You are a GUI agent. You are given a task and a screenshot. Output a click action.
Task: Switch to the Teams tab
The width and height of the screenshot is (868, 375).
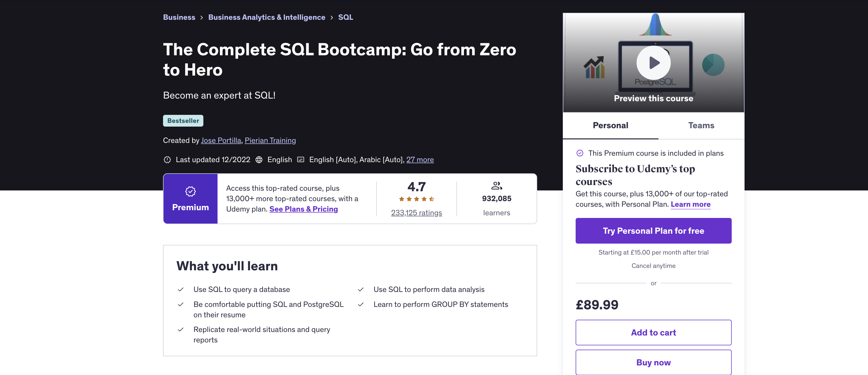701,126
